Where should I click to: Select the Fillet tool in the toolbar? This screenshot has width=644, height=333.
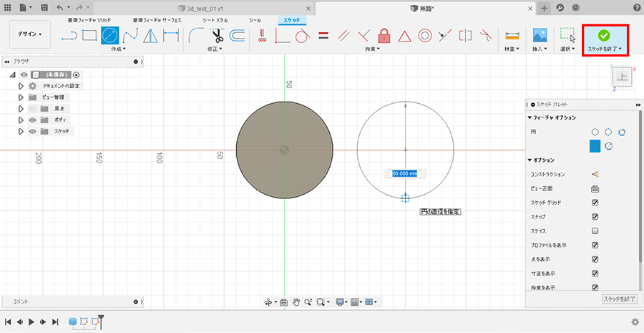(x=196, y=35)
